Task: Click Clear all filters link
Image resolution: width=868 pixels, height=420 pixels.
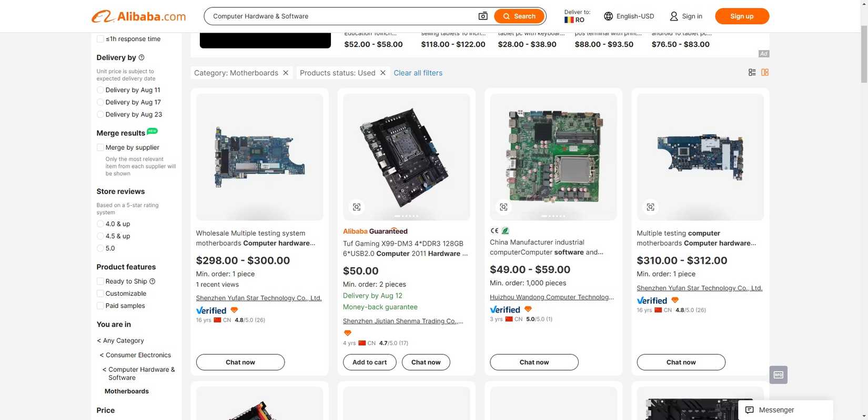Action: point(418,73)
